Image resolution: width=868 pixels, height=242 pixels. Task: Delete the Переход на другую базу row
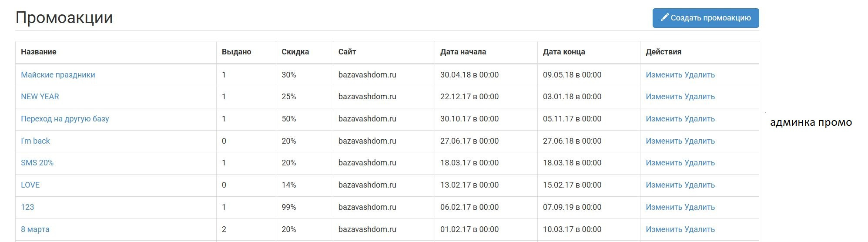point(700,119)
